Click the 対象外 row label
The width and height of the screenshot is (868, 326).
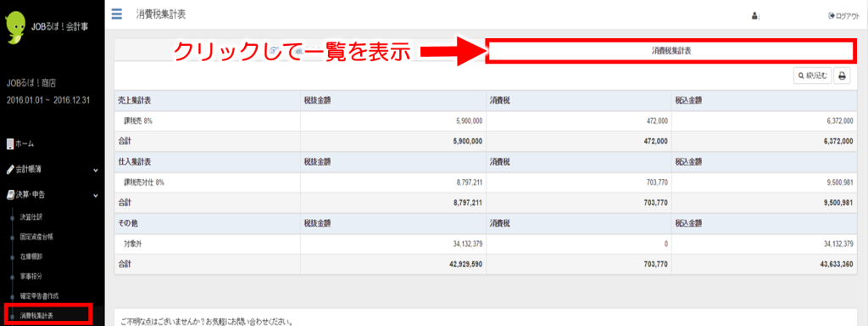point(133,244)
